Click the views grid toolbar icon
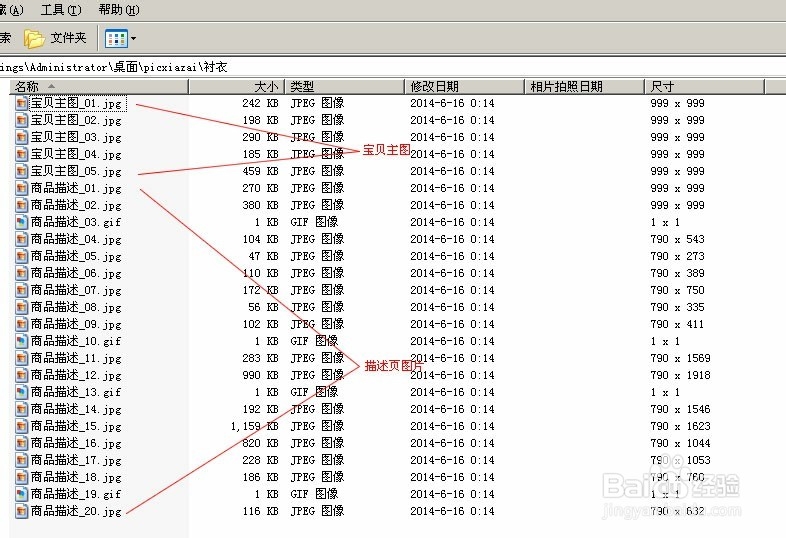This screenshot has width=786, height=538. 116,39
